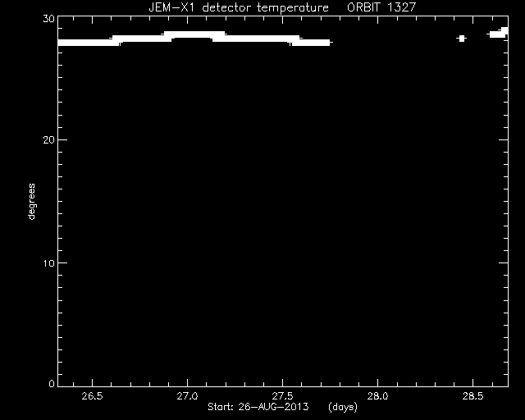Click the plot title 'JEM-X1 detector temperature'
Viewport: 525px width, 420px height.
pos(239,7)
